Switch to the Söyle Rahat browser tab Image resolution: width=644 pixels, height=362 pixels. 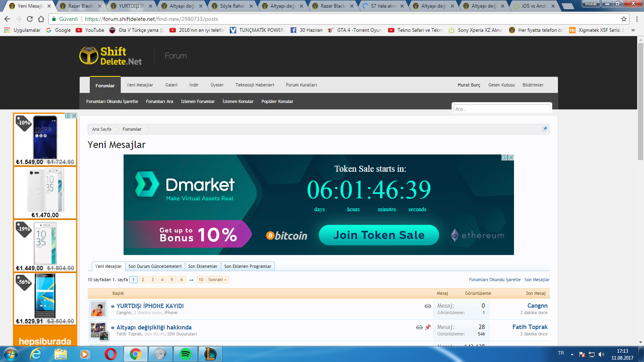pos(232,6)
